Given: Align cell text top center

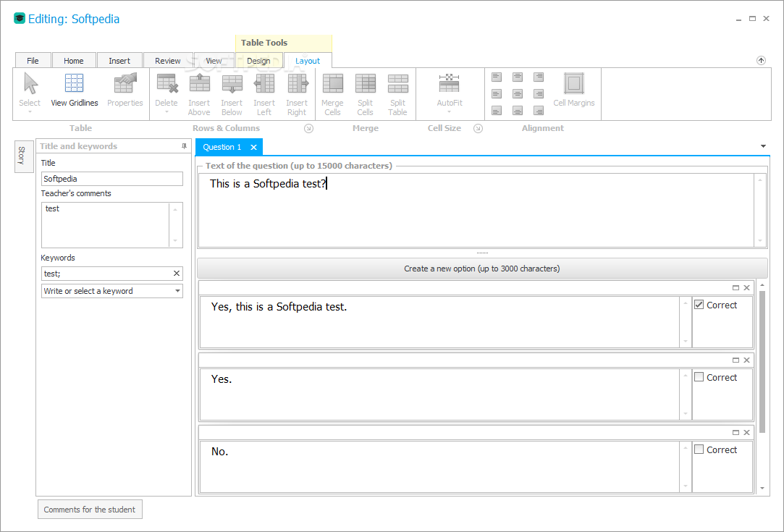Looking at the screenshot, I should [x=518, y=77].
